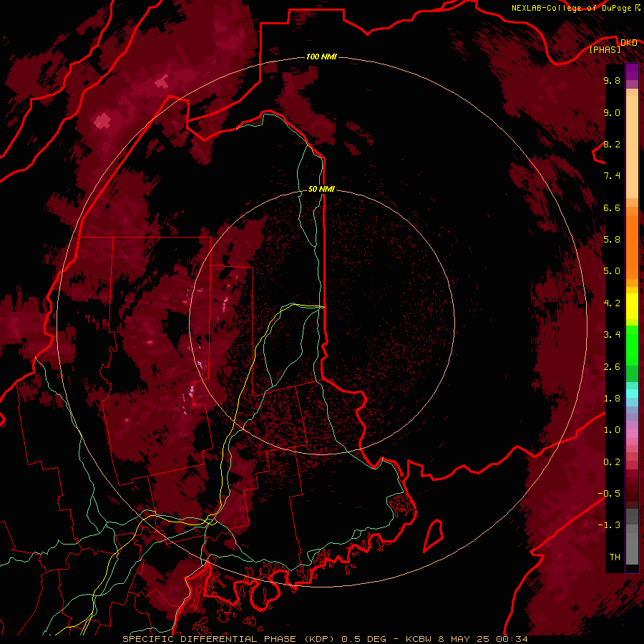Viewport: 644px width, 644px height.
Task: Select the 3.4 value on color scale
Action: tap(612, 335)
